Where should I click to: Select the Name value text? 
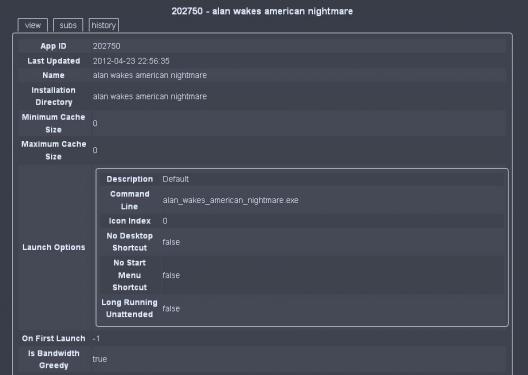pyautogui.click(x=150, y=75)
